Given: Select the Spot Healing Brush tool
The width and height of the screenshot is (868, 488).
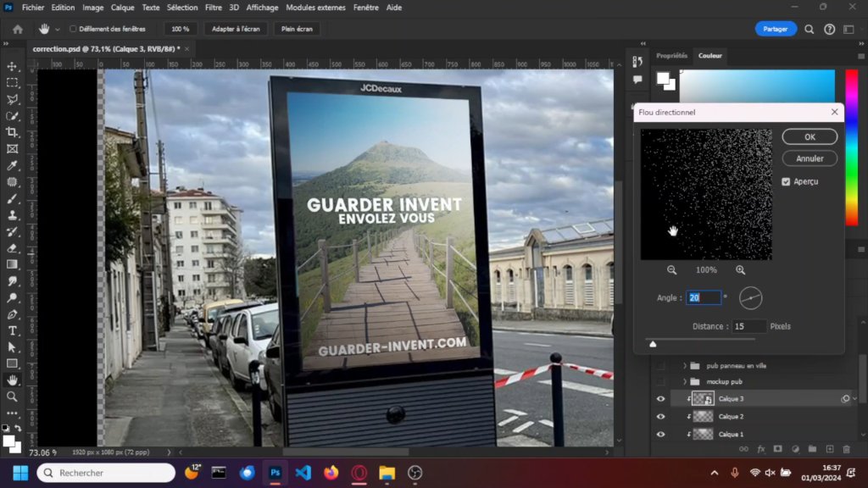Looking at the screenshot, I should coord(12,182).
